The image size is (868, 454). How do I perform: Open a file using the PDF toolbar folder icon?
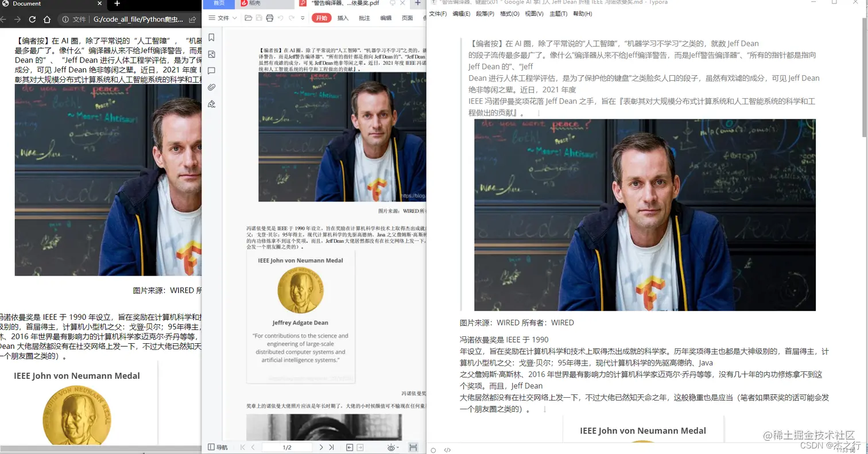click(249, 18)
